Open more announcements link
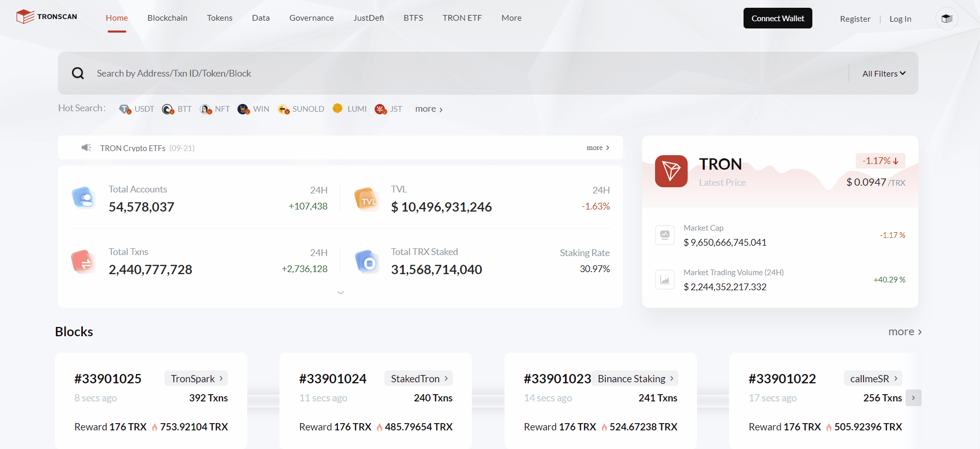Screen dimensions: 980x449 click(x=598, y=148)
